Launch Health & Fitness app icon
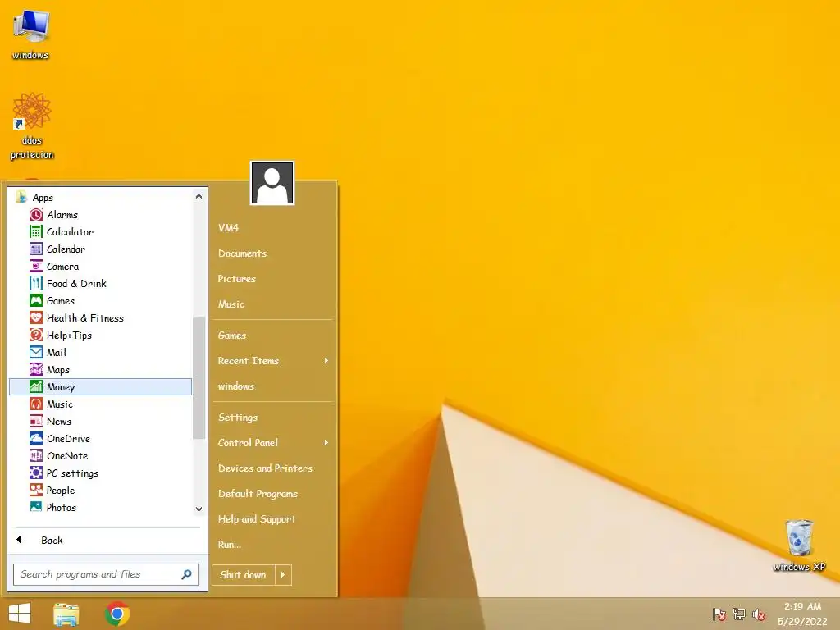This screenshot has width=840, height=630. 36,318
